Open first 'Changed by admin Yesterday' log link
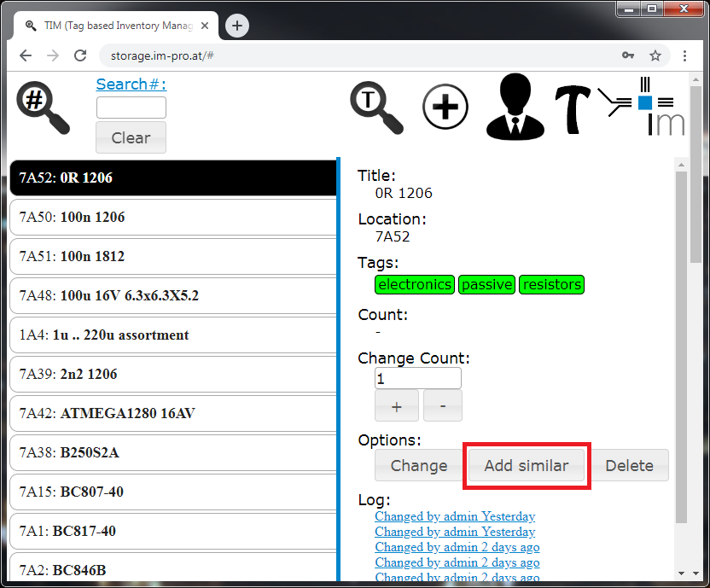The width and height of the screenshot is (710, 588). (x=455, y=516)
